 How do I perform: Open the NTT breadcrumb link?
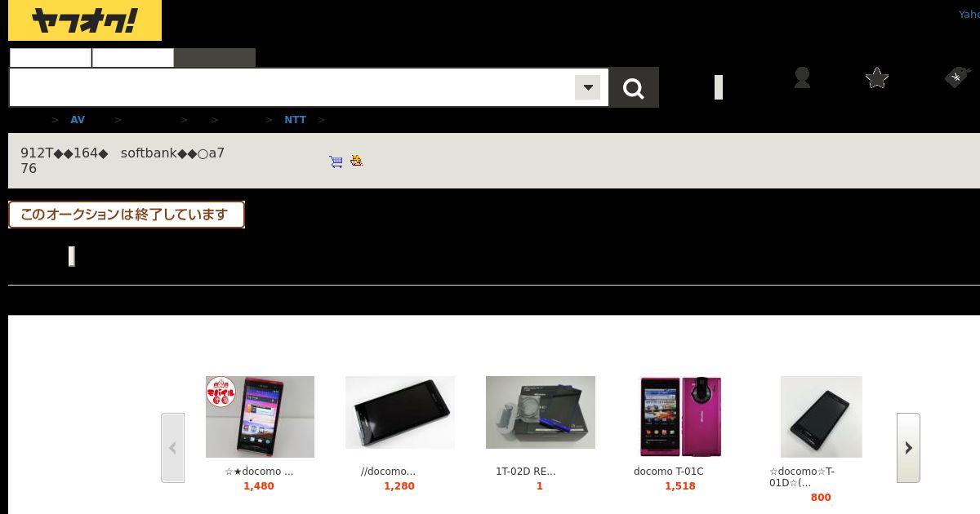295,120
